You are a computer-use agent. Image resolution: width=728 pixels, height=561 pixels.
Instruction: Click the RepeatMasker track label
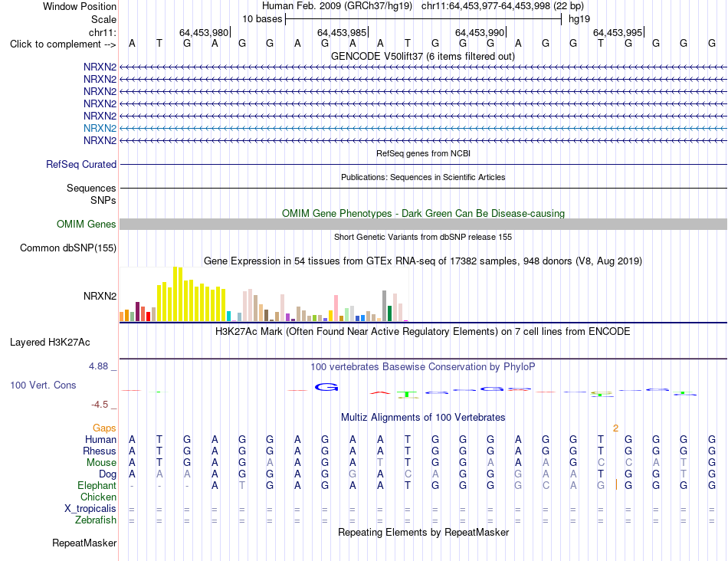point(84,543)
